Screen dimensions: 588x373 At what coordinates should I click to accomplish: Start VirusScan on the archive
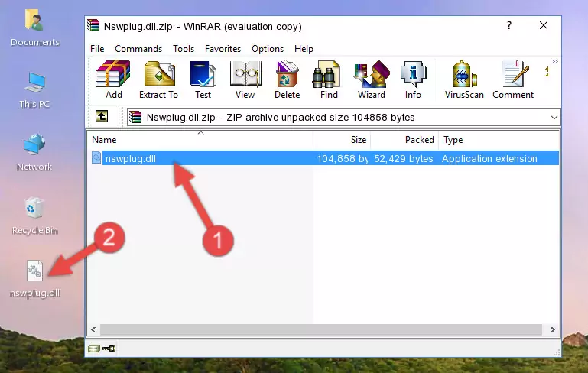(x=464, y=79)
